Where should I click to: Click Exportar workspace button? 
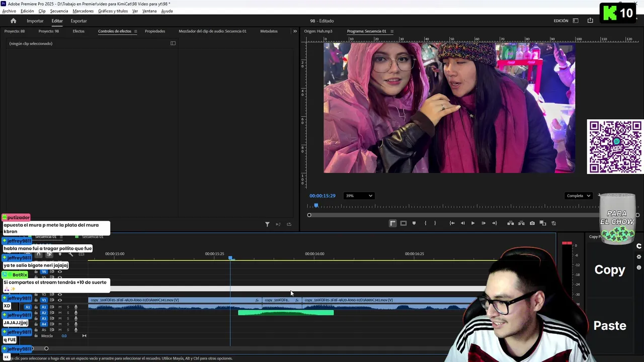coord(78,21)
